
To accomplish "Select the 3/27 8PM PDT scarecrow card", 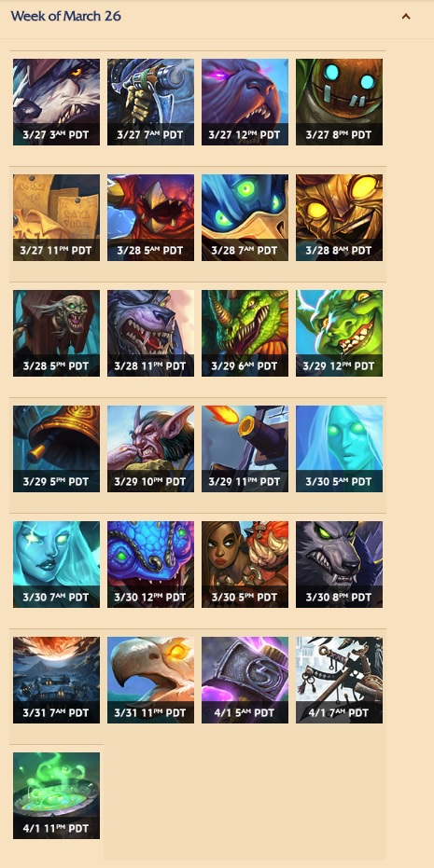I will click(x=339, y=102).
